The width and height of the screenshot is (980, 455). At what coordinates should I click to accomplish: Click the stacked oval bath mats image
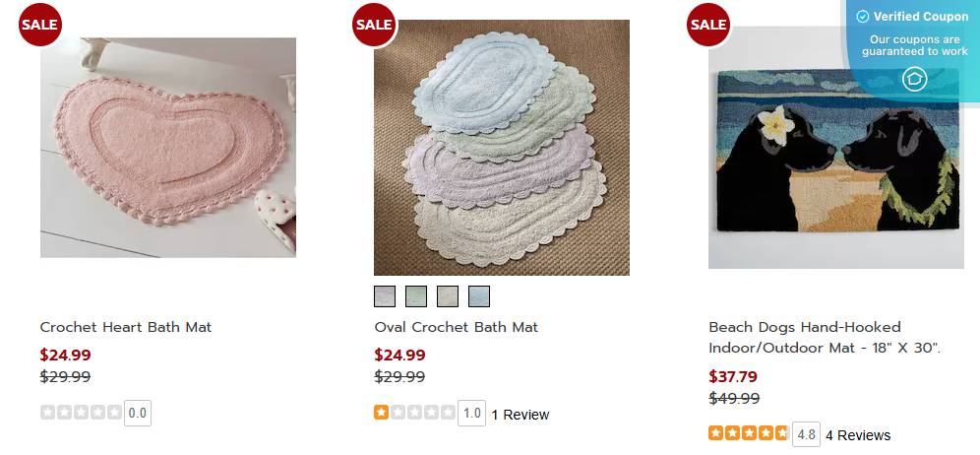click(x=502, y=148)
